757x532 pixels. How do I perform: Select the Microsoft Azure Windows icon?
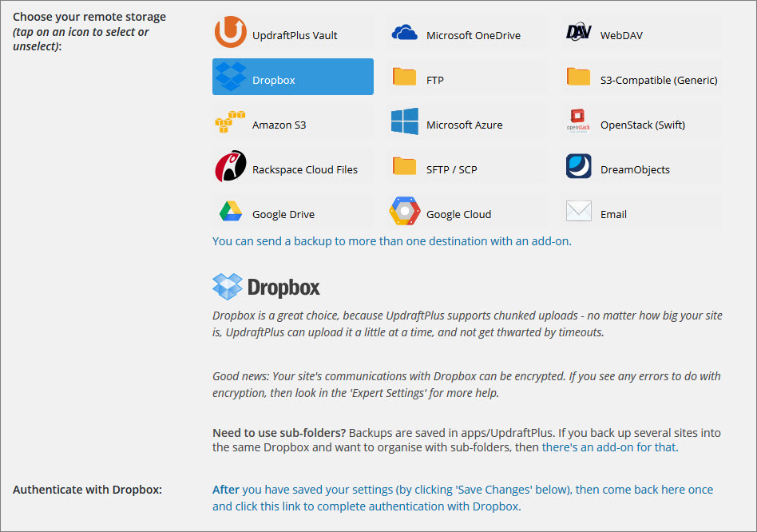point(405,122)
